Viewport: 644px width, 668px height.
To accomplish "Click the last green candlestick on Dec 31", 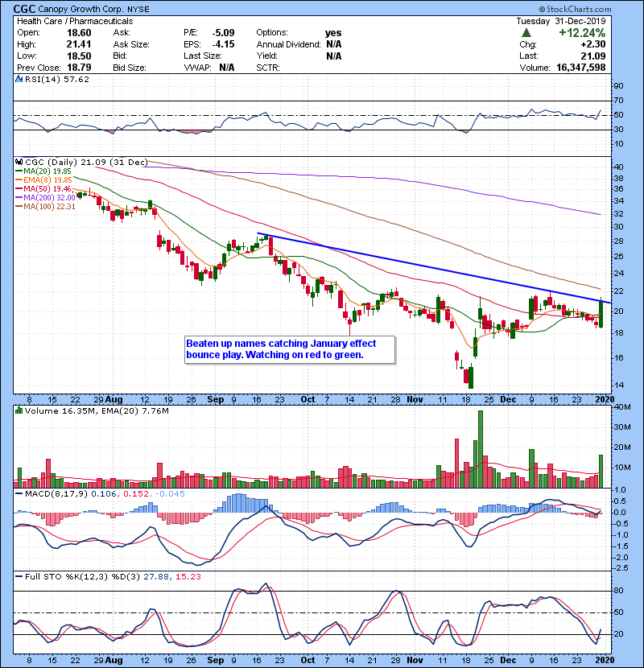I will pos(601,314).
